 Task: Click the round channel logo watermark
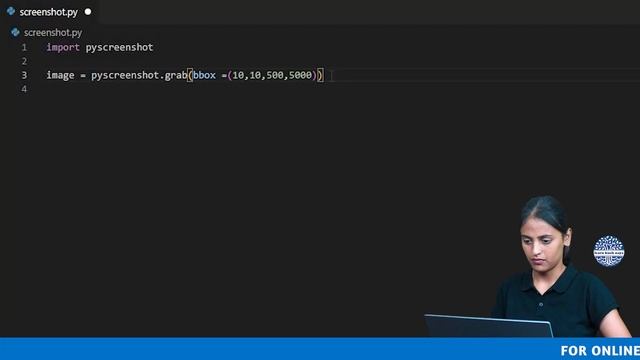(x=609, y=251)
